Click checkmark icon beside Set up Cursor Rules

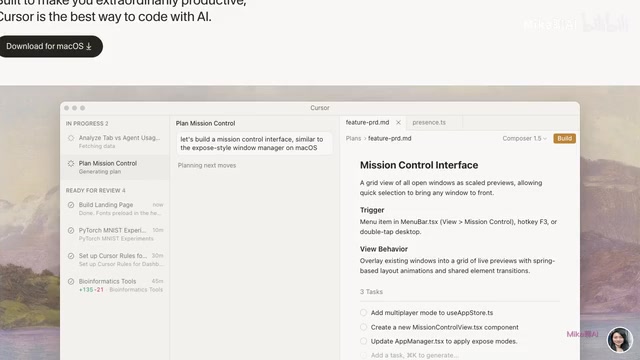71,256
